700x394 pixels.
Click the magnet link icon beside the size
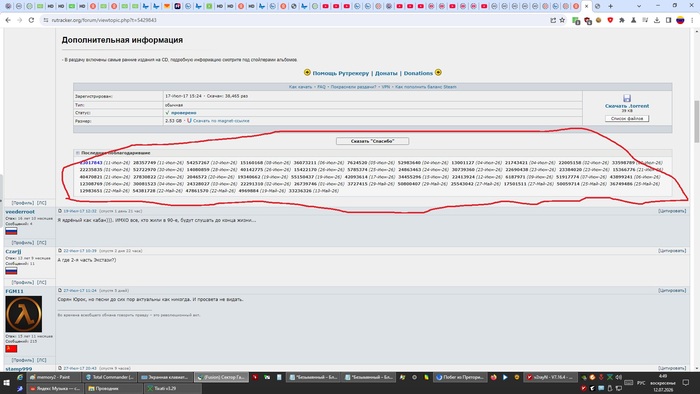[x=189, y=120]
